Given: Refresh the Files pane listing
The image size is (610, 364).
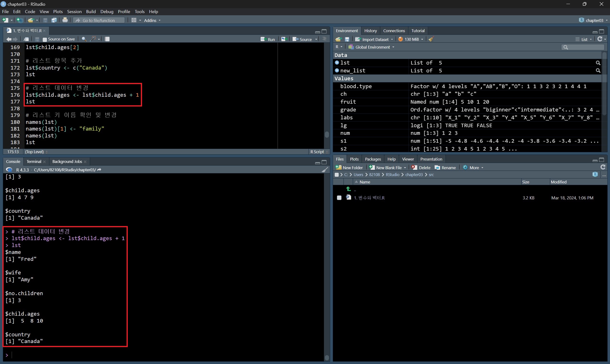Looking at the screenshot, I should click(603, 167).
